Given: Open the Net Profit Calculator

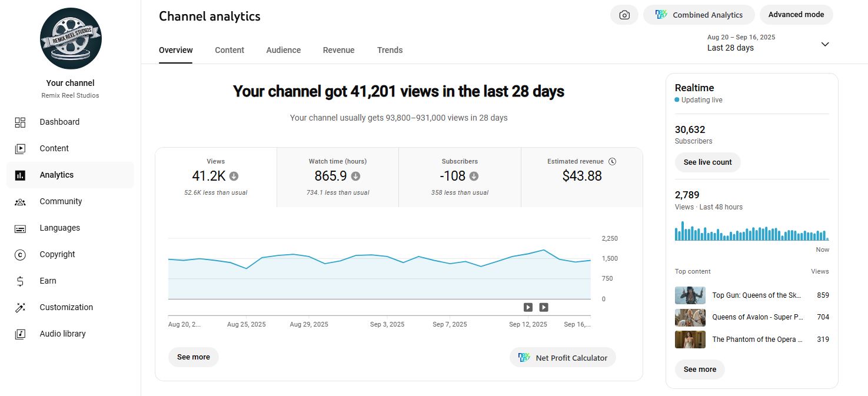Looking at the screenshot, I should click(563, 358).
